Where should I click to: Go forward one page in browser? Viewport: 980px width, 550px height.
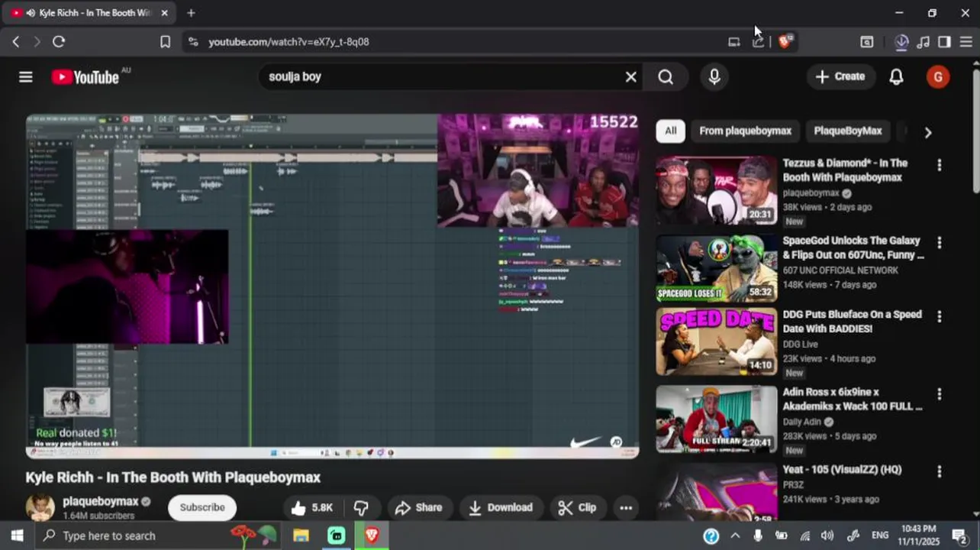pyautogui.click(x=37, y=42)
